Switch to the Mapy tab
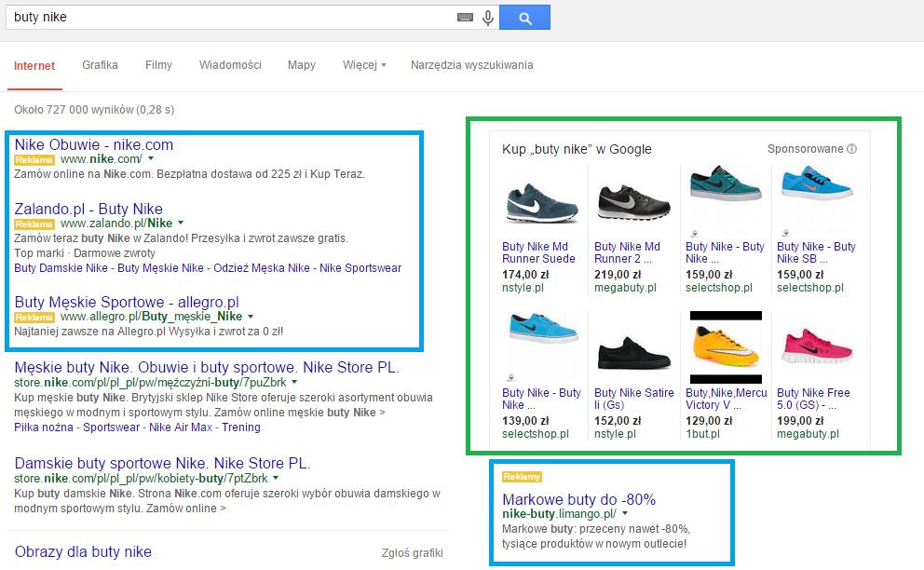Screen dimensions: 924x570 301,65
